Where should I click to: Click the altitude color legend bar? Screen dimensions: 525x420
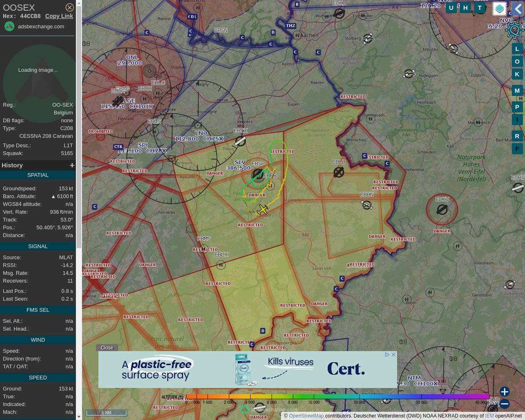337,397
